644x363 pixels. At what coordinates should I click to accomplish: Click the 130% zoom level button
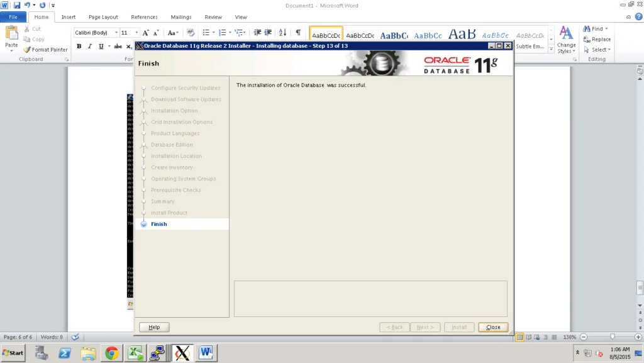[x=569, y=337]
